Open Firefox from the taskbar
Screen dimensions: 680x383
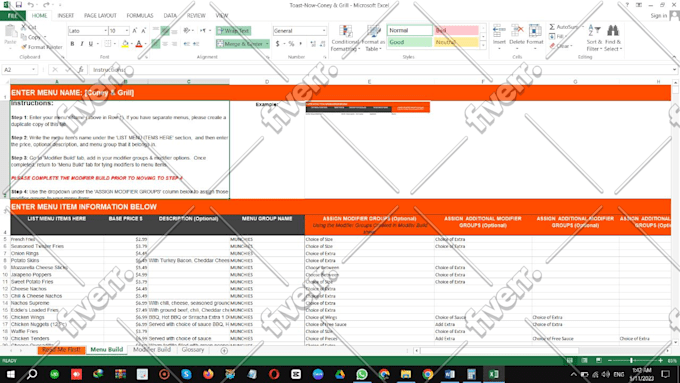point(208,374)
